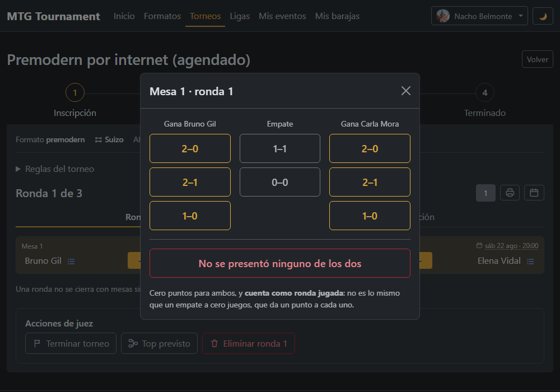Screen dimensions: 560x392
Task: Select round 1 page button
Action: tap(486, 193)
